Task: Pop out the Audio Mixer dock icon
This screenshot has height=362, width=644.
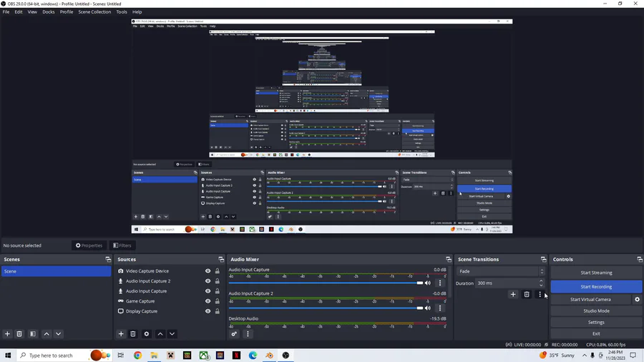Action: (x=449, y=260)
